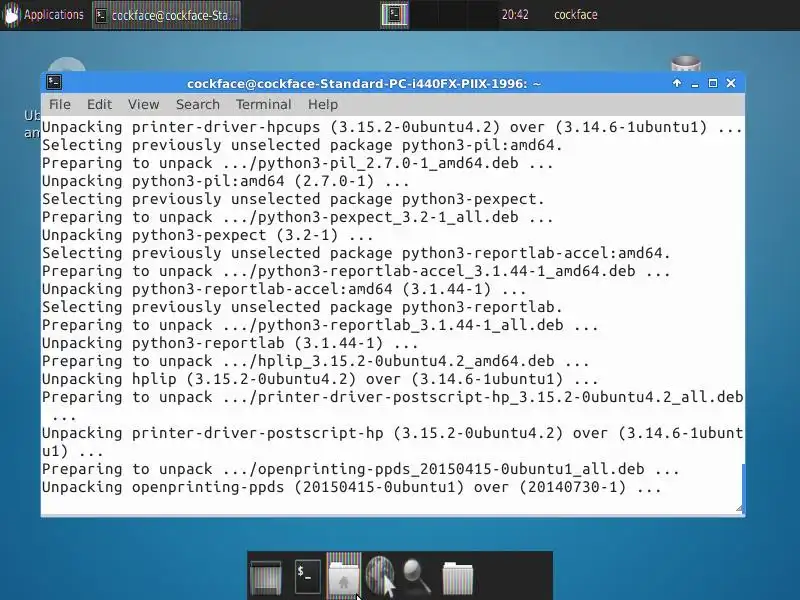Image resolution: width=800 pixels, height=600 pixels.
Task: Close the terminal window
Action: (731, 83)
